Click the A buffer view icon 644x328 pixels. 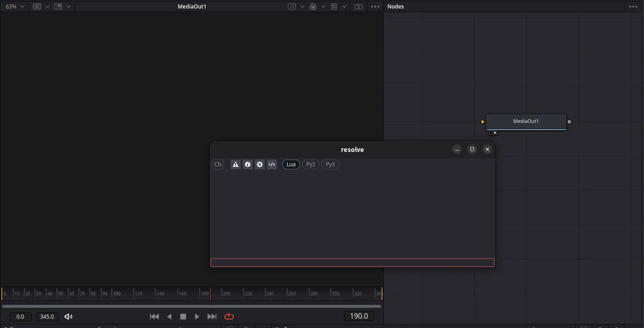coord(37,7)
